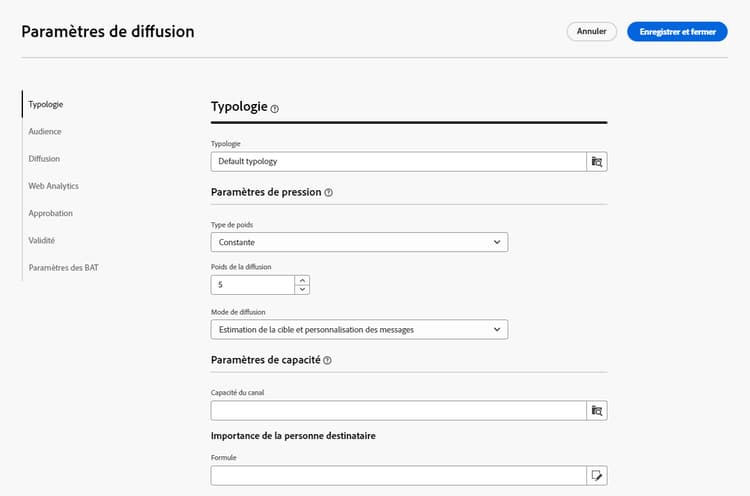
Task: Show help for Paramètres de capacité
Action: point(327,360)
